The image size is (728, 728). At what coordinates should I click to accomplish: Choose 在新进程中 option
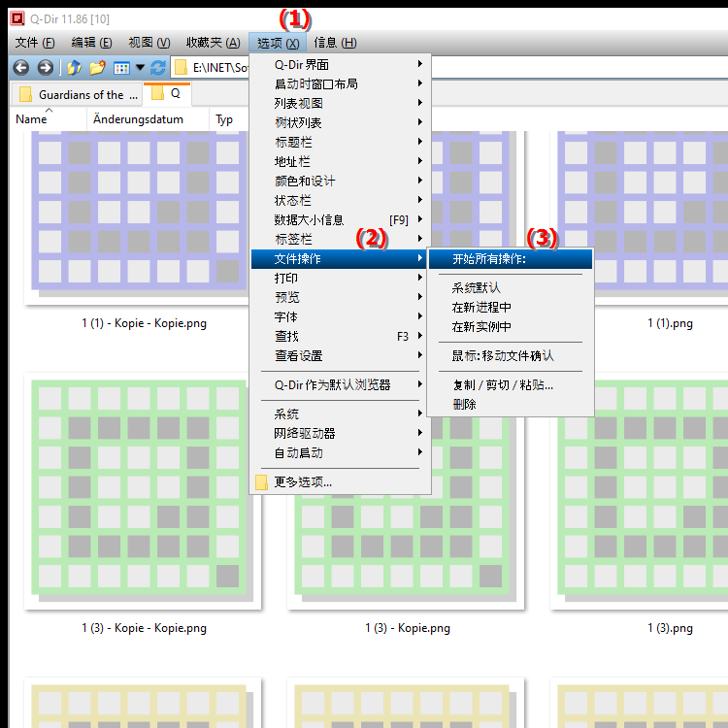[511, 308]
